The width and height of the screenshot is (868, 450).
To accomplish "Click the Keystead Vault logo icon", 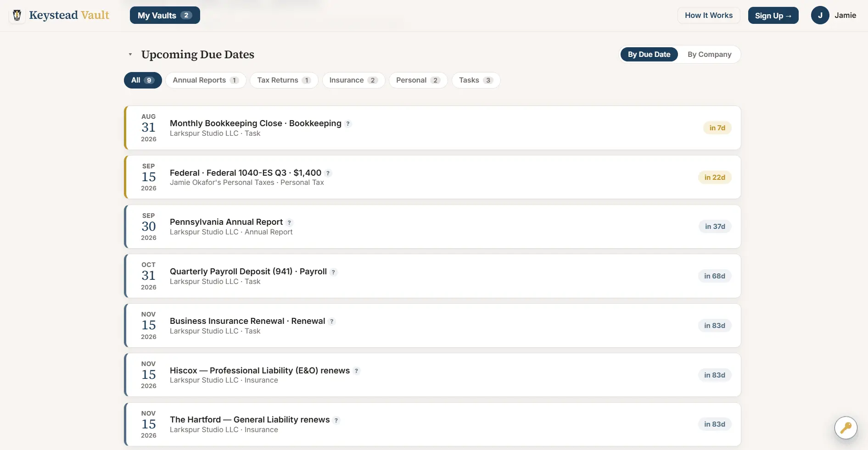I will pos(17,15).
